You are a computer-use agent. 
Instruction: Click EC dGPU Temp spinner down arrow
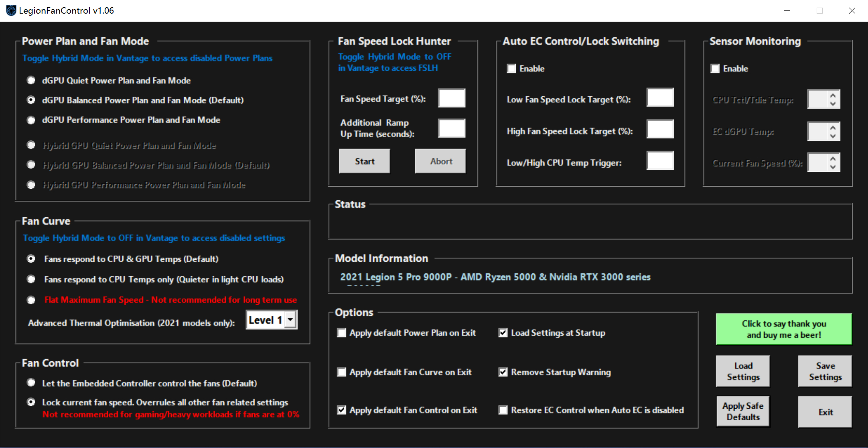click(x=833, y=136)
